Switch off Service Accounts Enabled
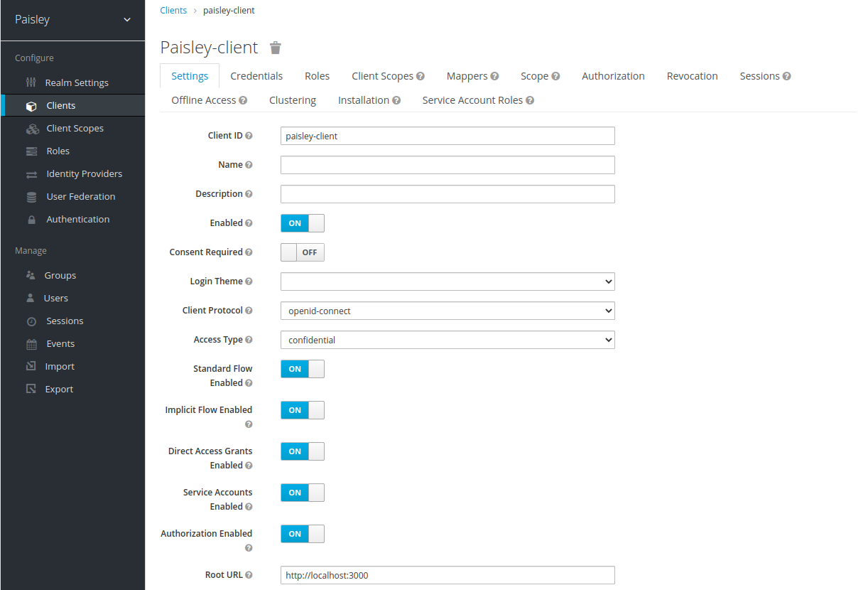The height and width of the screenshot is (590, 868). click(303, 493)
